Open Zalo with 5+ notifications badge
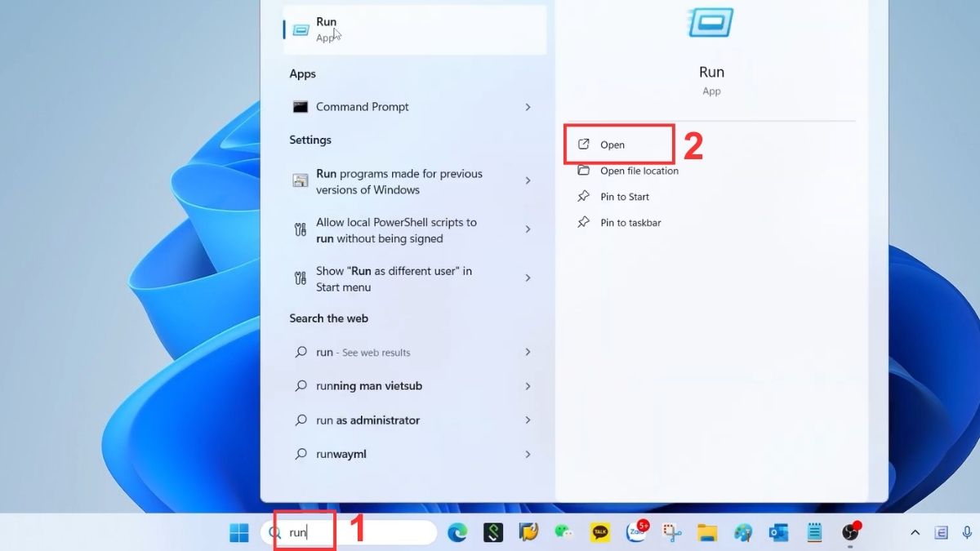 [x=637, y=532]
